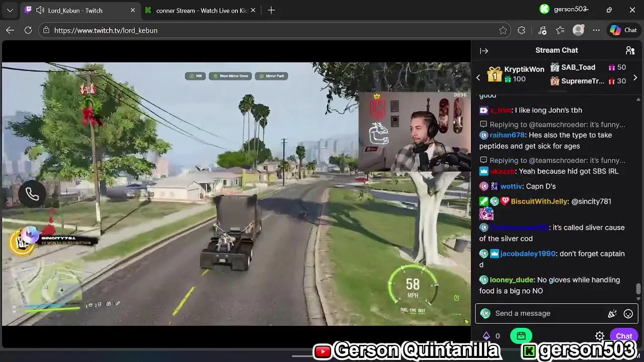The height and width of the screenshot is (362, 644).
Task: Open wottiv's user card
Action: [511, 187]
